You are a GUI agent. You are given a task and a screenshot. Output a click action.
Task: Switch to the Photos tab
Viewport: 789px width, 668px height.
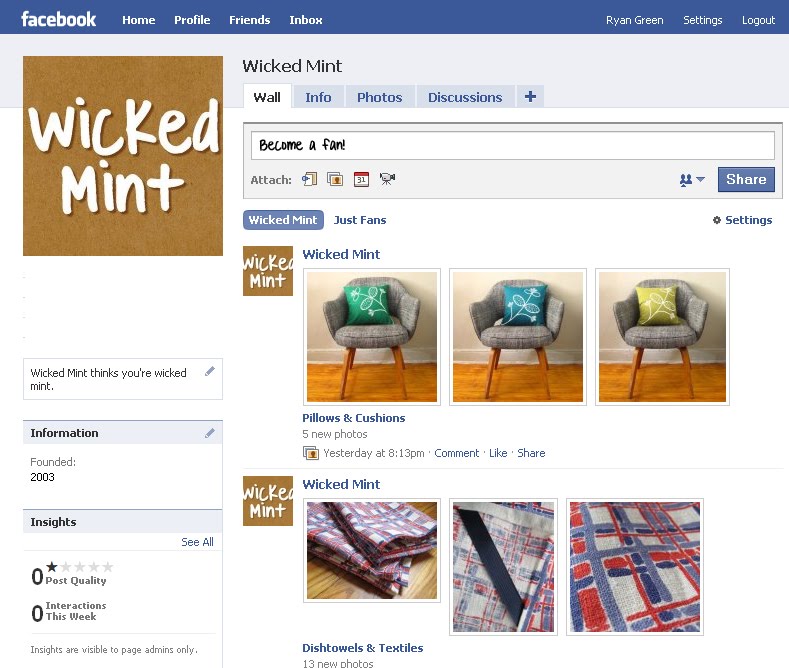380,97
